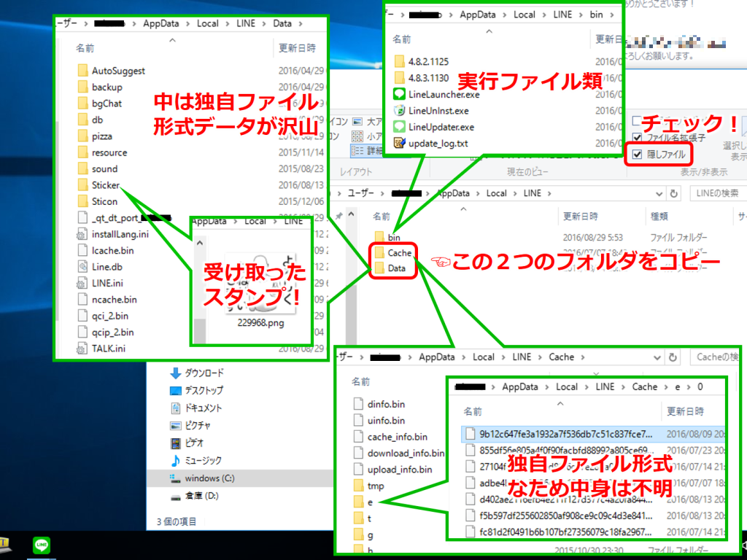Open the bgChat folder
Image resolution: width=747 pixels, height=560 pixels.
(99, 104)
